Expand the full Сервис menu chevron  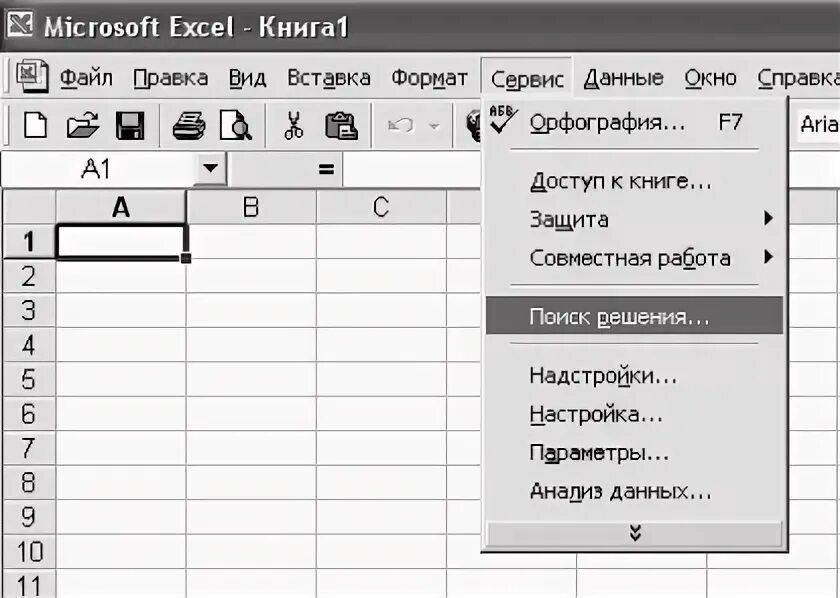(x=634, y=533)
